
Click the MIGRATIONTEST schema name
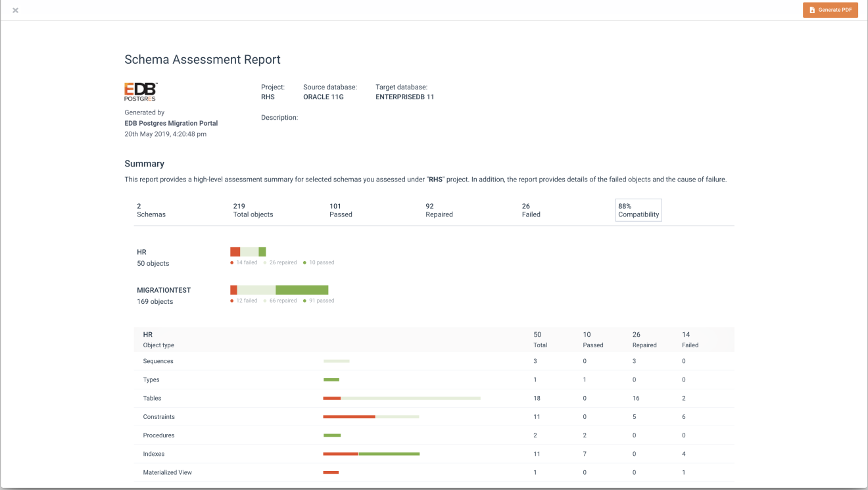164,290
